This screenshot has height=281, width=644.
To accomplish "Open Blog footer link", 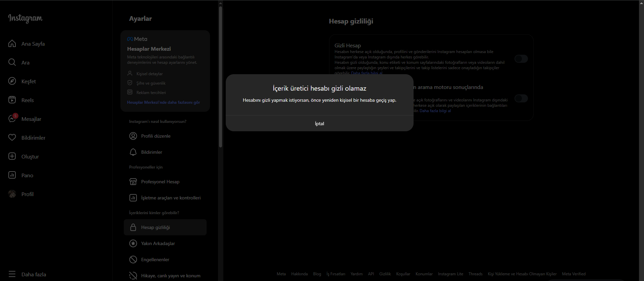I will pos(317,274).
